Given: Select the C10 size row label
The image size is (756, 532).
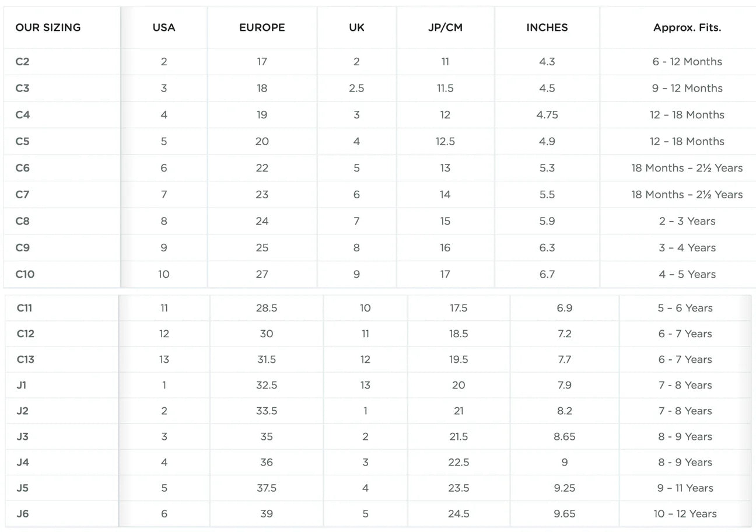Looking at the screenshot, I should (25, 274).
